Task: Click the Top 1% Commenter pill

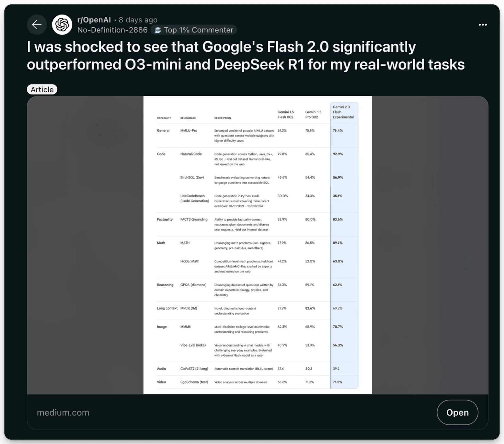Action: tap(193, 30)
